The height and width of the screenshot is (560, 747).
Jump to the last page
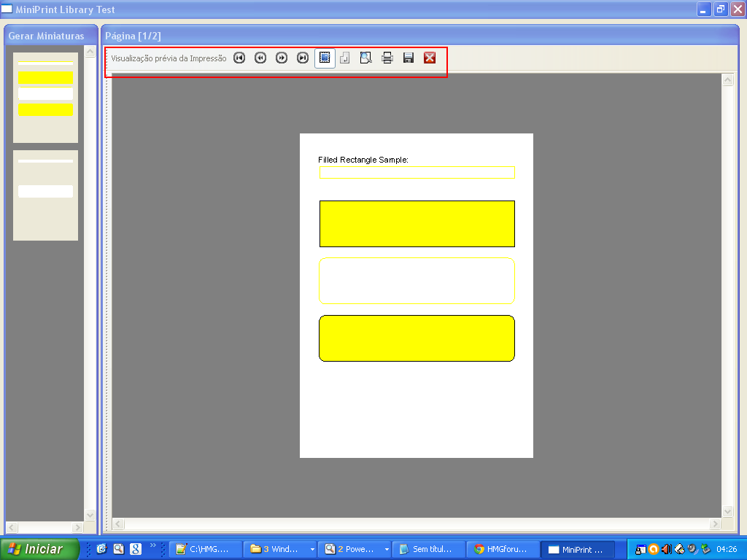[302, 58]
